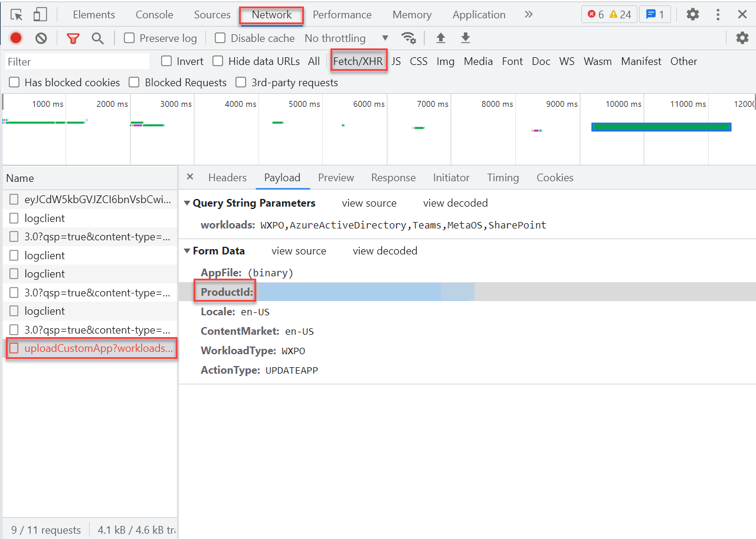Image resolution: width=756 pixels, height=539 pixels.
Task: Click view source for Form Data
Action: [x=299, y=251]
